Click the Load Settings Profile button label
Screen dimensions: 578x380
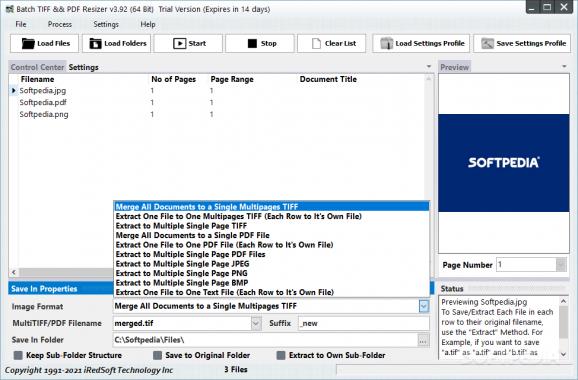tap(430, 43)
